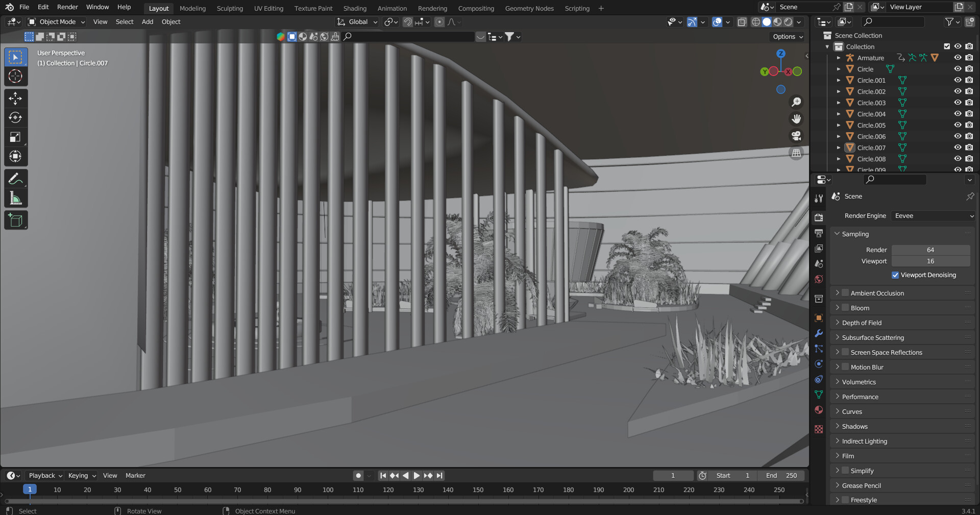980x515 pixels.
Task: Disable Viewport Denoising checkbox
Action: click(x=895, y=275)
